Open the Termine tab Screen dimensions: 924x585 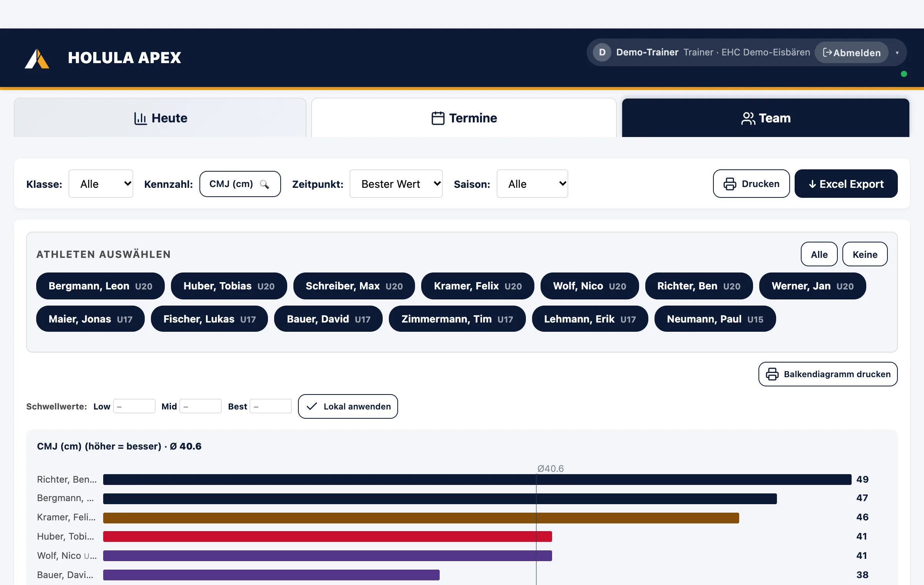click(x=464, y=118)
